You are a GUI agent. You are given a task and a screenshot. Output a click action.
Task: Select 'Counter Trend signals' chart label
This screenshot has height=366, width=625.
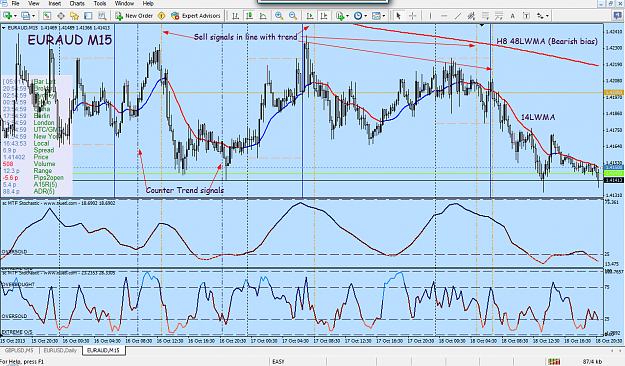(185, 190)
